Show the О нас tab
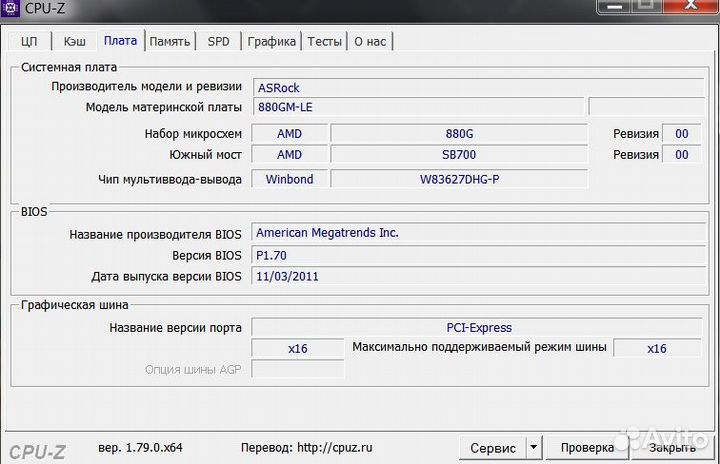 [370, 41]
